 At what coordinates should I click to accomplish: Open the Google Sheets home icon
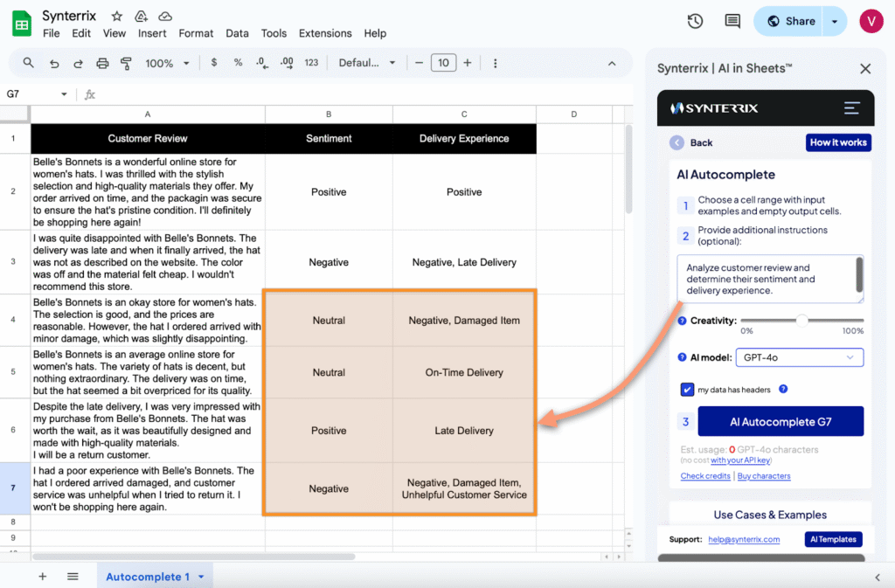(22, 24)
